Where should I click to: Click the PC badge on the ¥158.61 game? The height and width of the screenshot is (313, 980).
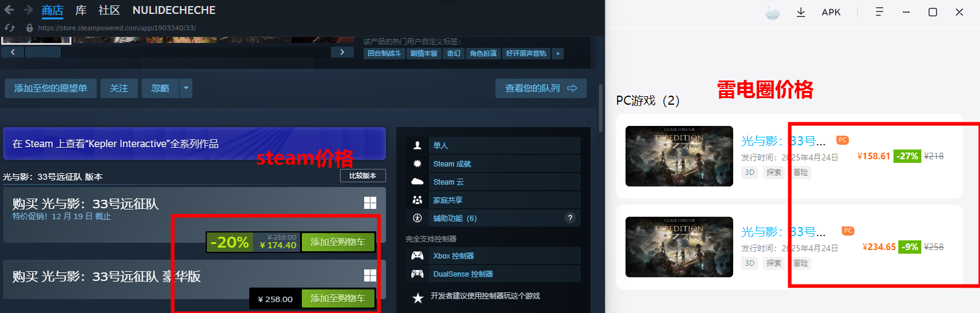pyautogui.click(x=843, y=140)
